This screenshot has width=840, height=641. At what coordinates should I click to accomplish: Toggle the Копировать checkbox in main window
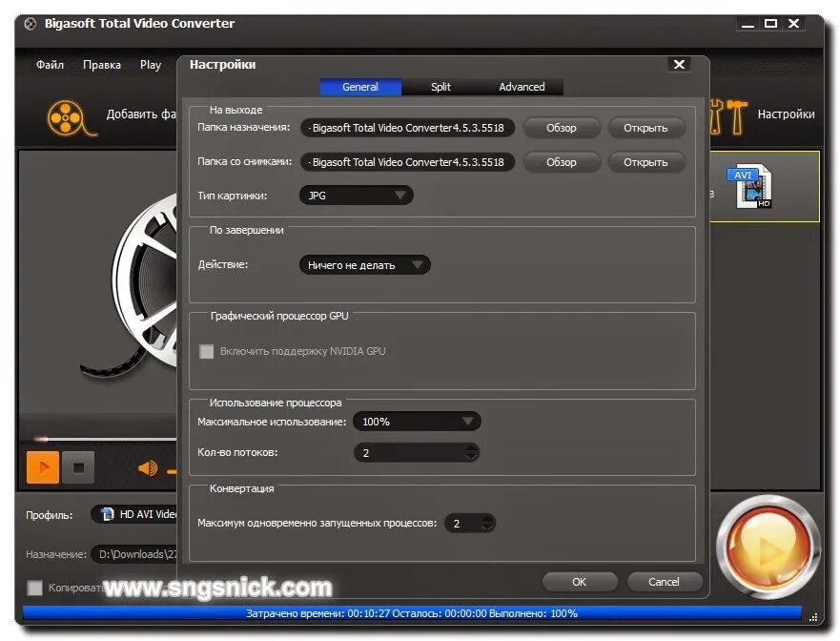tap(35, 588)
